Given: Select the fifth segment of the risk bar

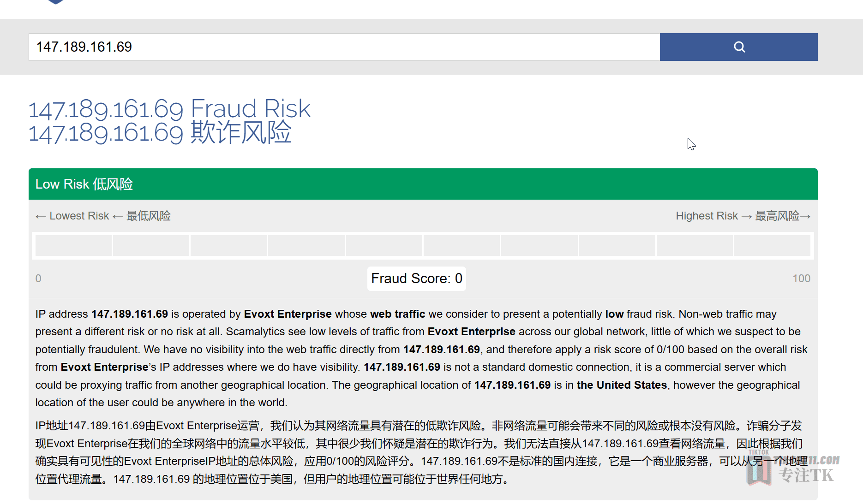Looking at the screenshot, I should 384,245.
